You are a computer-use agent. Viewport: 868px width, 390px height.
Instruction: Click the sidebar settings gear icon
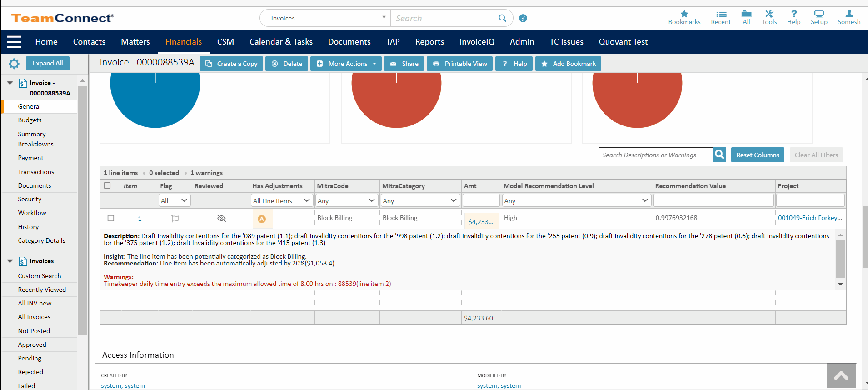click(14, 64)
